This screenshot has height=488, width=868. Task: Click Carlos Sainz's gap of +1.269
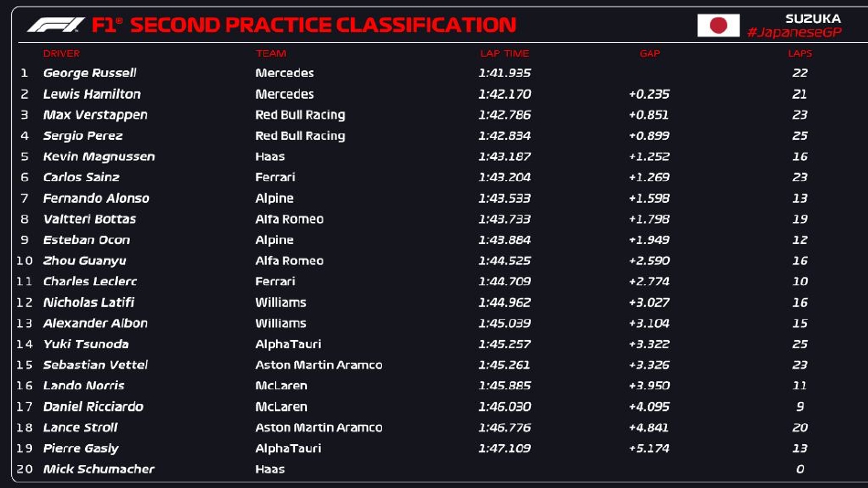click(649, 177)
